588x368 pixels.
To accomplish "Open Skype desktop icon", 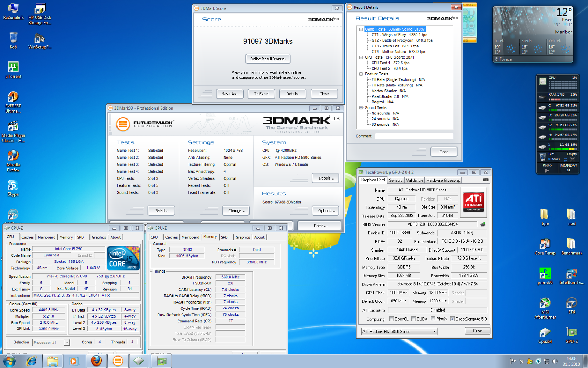I will [13, 188].
